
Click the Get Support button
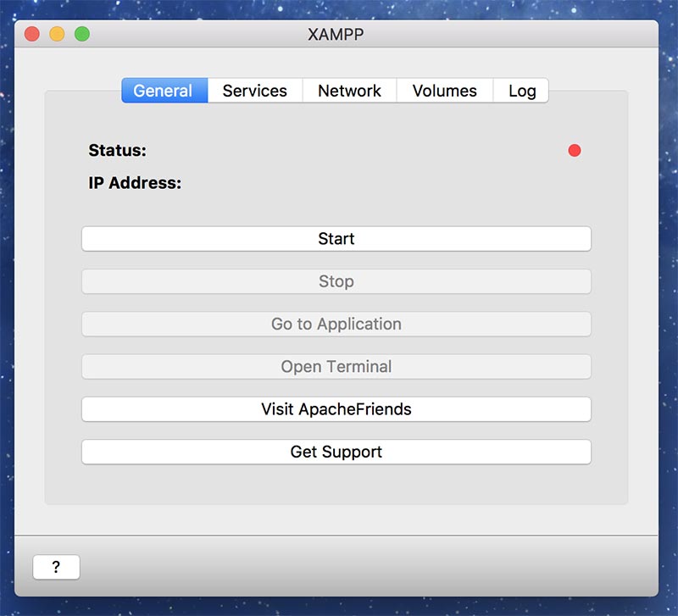coord(336,452)
